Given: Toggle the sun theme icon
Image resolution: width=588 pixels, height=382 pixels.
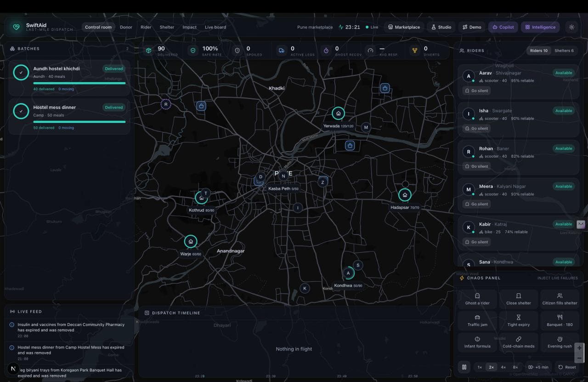Looking at the screenshot, I should [x=571, y=27].
